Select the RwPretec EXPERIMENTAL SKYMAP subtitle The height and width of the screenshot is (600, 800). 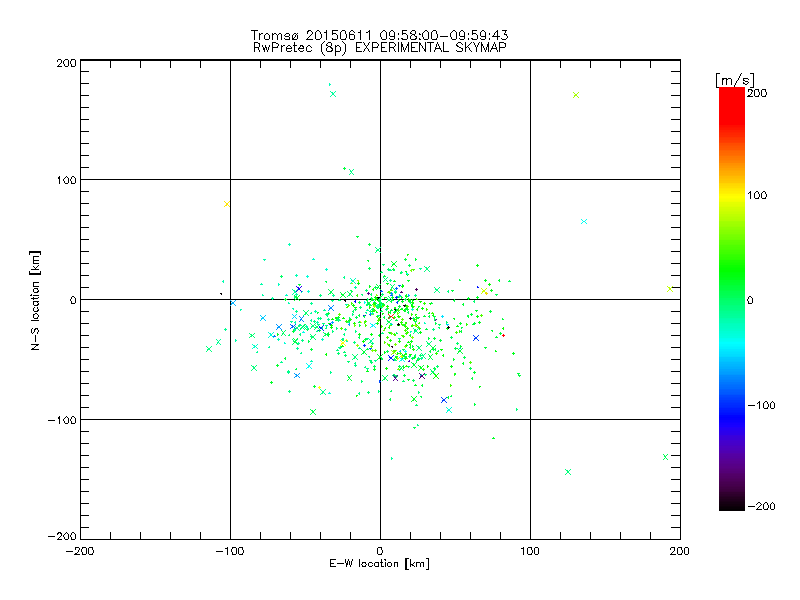coord(380,47)
